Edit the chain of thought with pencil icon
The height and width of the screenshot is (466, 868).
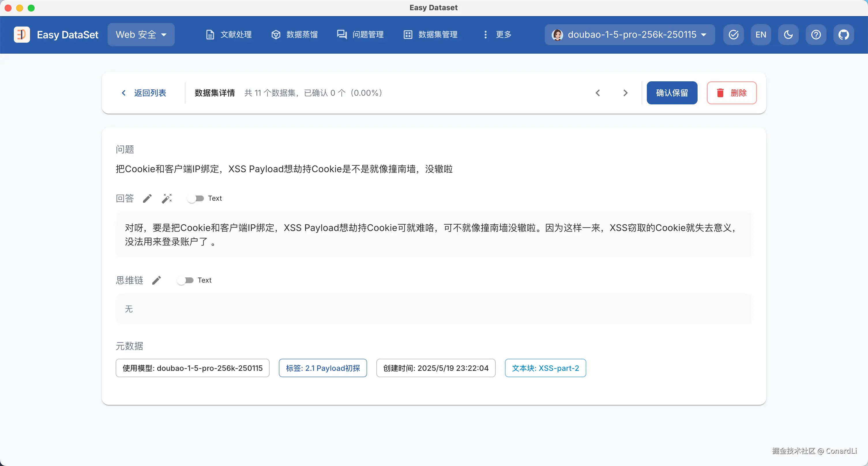coord(156,280)
